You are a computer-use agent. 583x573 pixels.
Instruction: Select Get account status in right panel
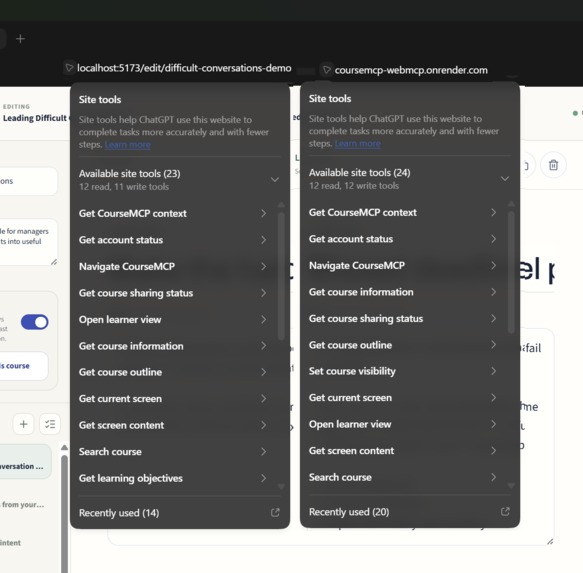tap(403, 239)
